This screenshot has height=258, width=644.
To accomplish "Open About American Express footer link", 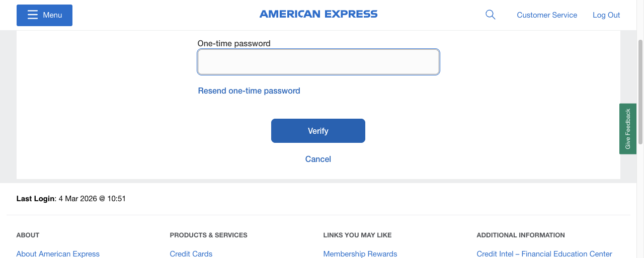I will (58, 254).
